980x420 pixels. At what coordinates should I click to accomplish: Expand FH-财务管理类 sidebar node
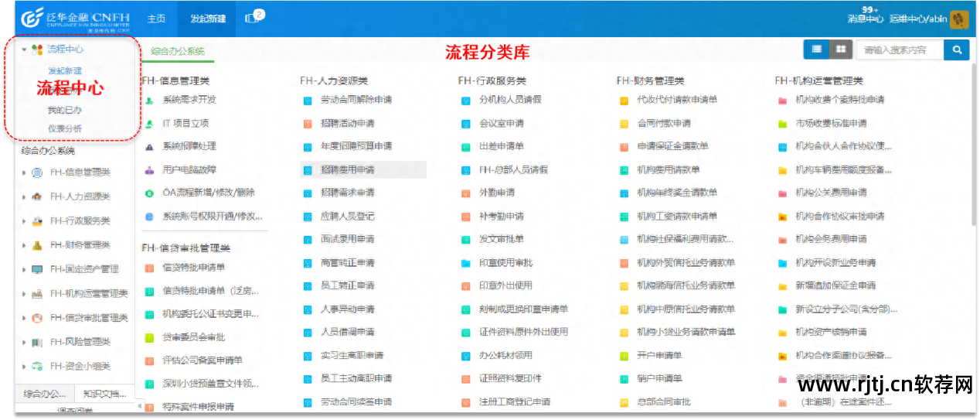click(24, 245)
